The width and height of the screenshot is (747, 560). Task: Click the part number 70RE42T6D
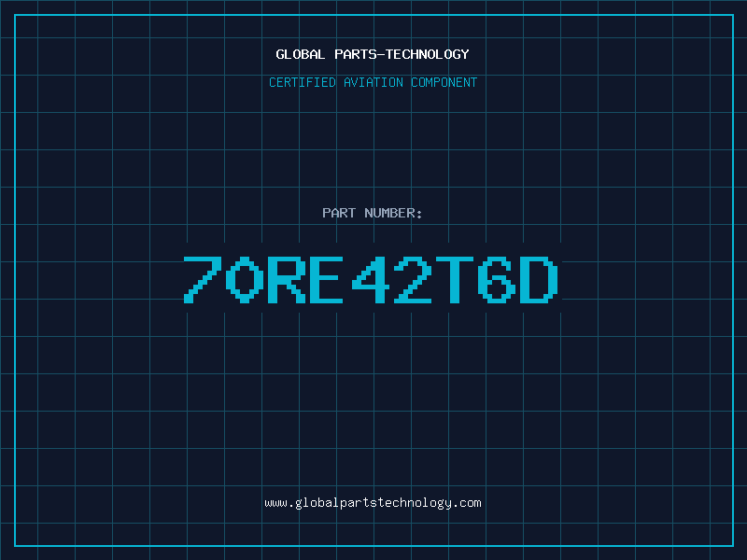[x=371, y=280]
